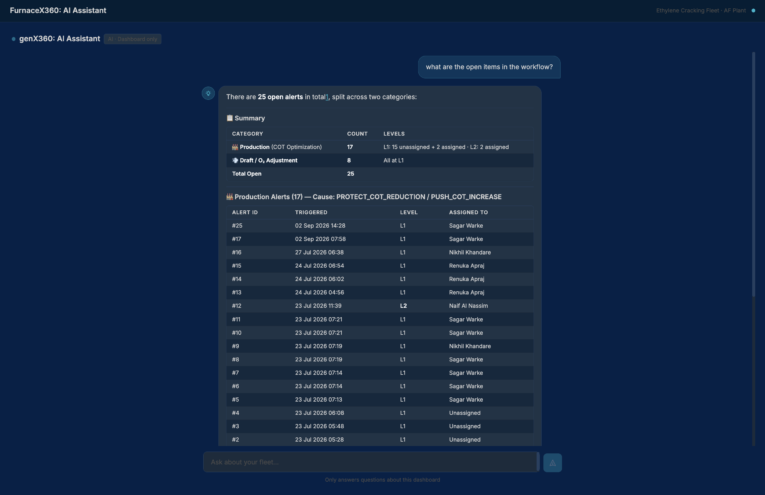Click 'Ethylene Cracking Fleet · AF Plant' label
The image size is (765, 495).
(x=701, y=10)
